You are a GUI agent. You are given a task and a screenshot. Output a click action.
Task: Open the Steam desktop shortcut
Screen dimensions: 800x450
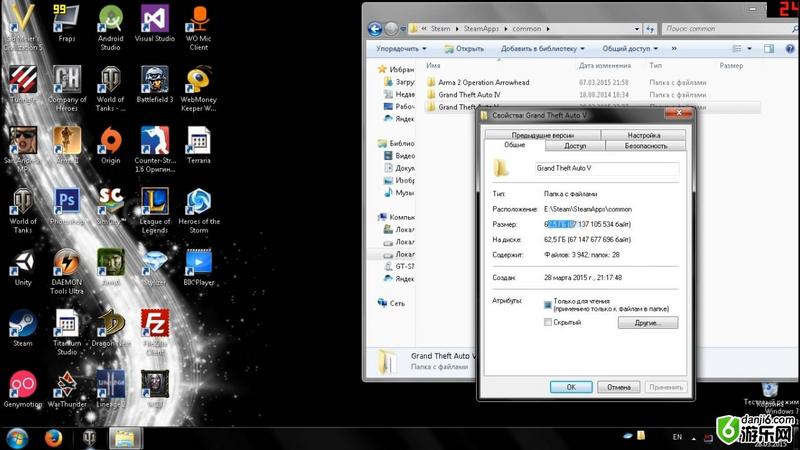[x=23, y=329]
